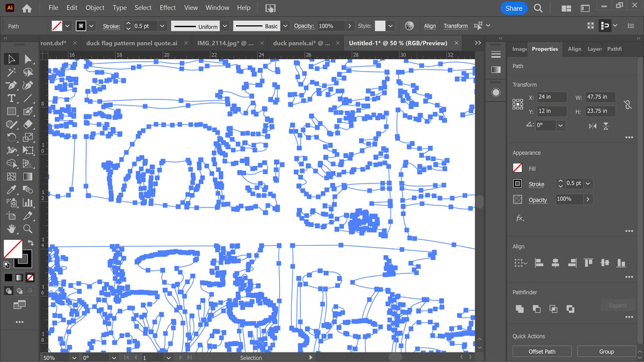Reset to default fill and stroke
644x362 pixels.
coord(6,265)
